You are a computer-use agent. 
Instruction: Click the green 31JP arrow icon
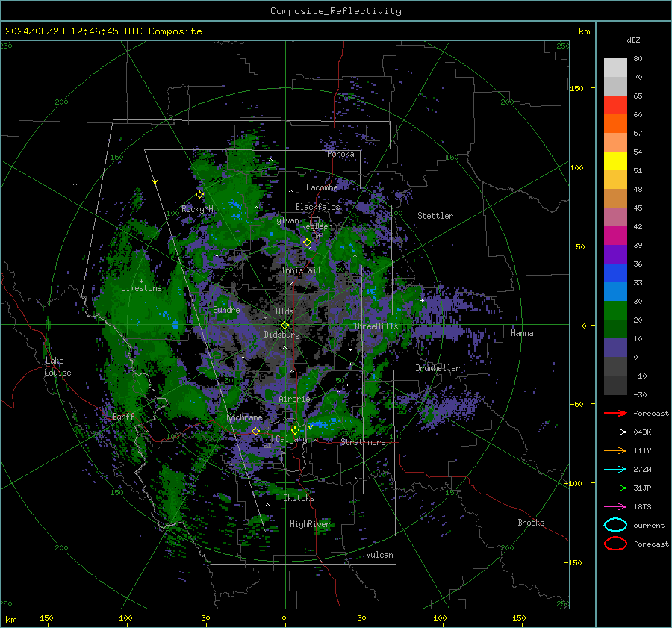[x=615, y=488]
